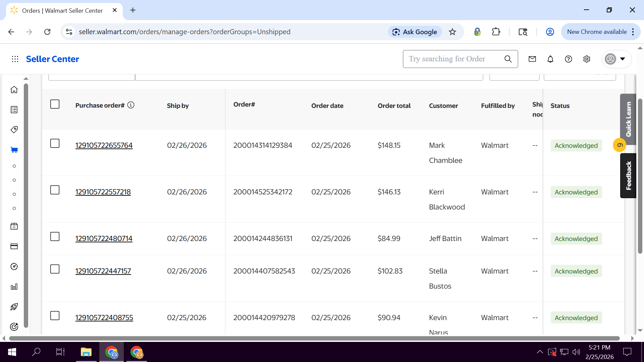644x362 pixels.
Task: Click the help question mark icon
Action: (x=569, y=59)
